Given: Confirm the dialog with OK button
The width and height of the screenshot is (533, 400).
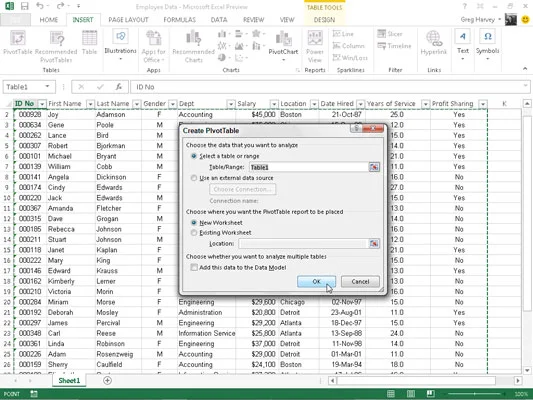Looking at the screenshot, I should click(x=316, y=281).
